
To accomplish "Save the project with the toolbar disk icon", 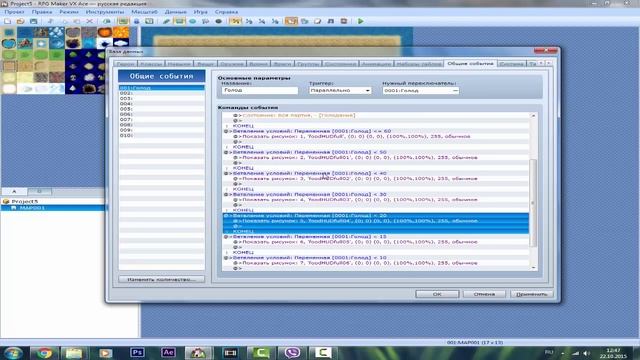I will [x=33, y=21].
